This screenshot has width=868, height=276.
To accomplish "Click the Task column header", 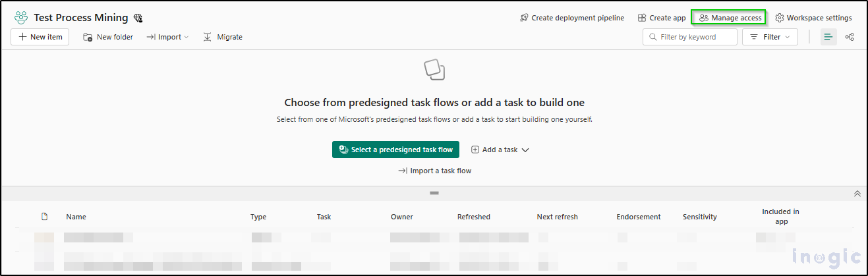I will 324,217.
